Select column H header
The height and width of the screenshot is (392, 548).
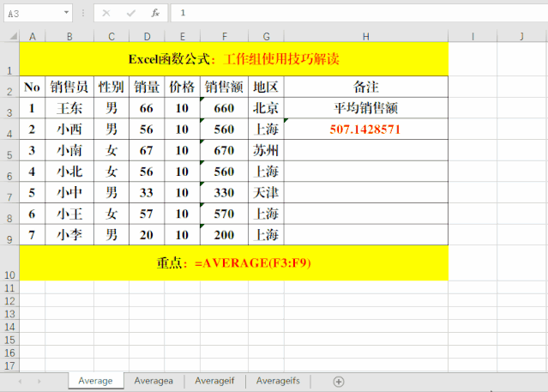click(366, 36)
